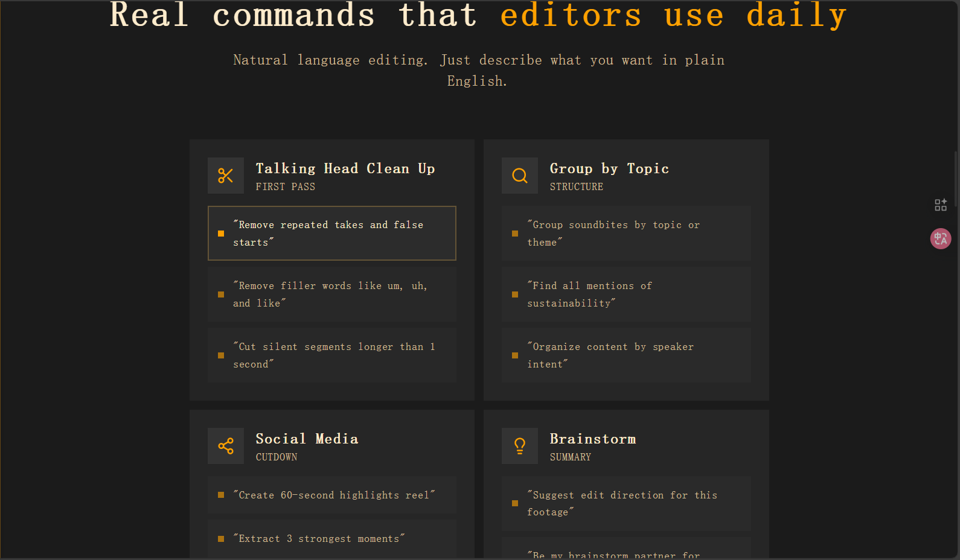Screen dimensions: 960x560
Task: Click the magnifier icon for Group by Topic
Action: tap(520, 176)
